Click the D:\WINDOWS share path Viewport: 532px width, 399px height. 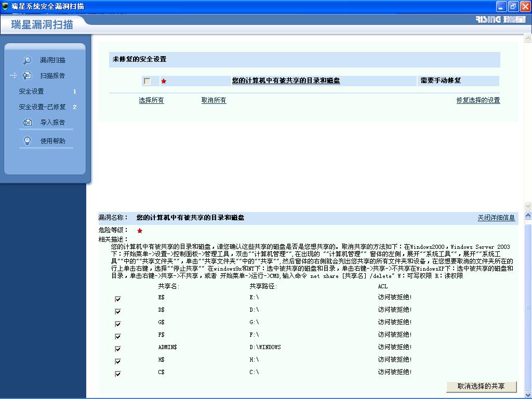coord(265,347)
